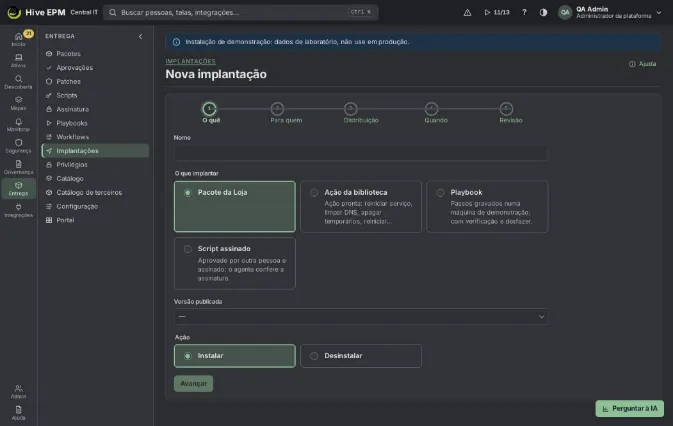The image size is (673, 426).
Task: Open the Mapas icon in the left rail
Action: tap(18, 103)
